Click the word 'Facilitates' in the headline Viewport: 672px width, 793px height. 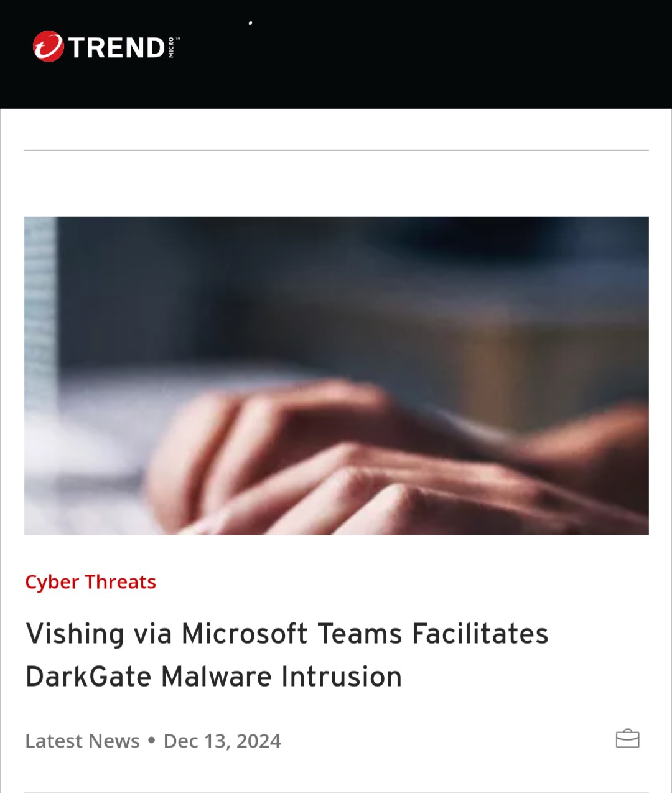point(480,634)
